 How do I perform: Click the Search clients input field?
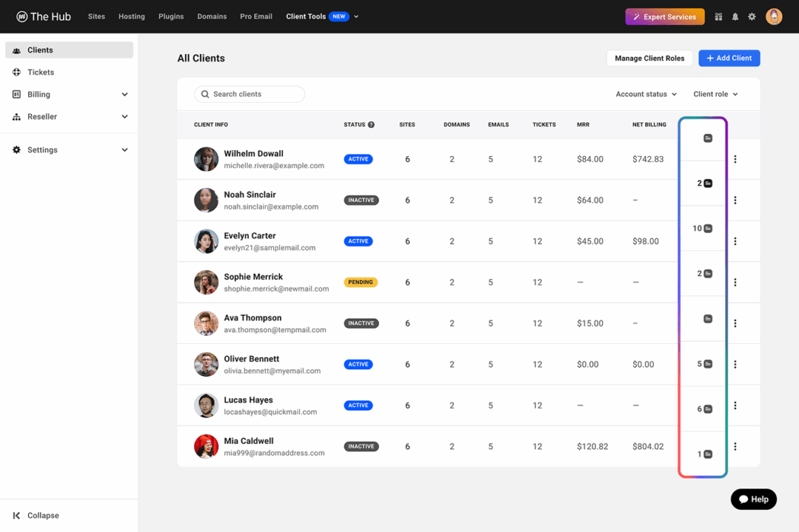tap(249, 94)
